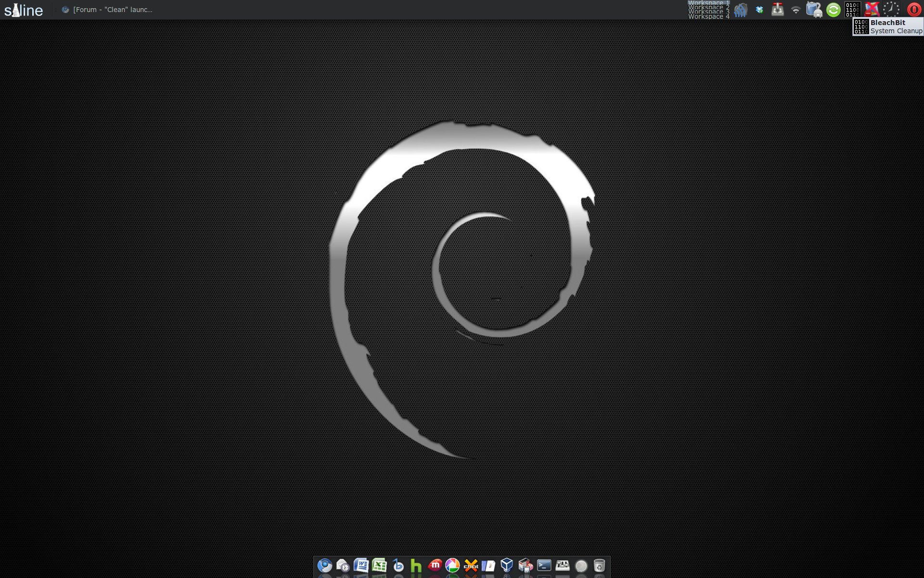Switch to Workspace 3 in pager
This screenshot has height=578, width=924.
coord(708,12)
